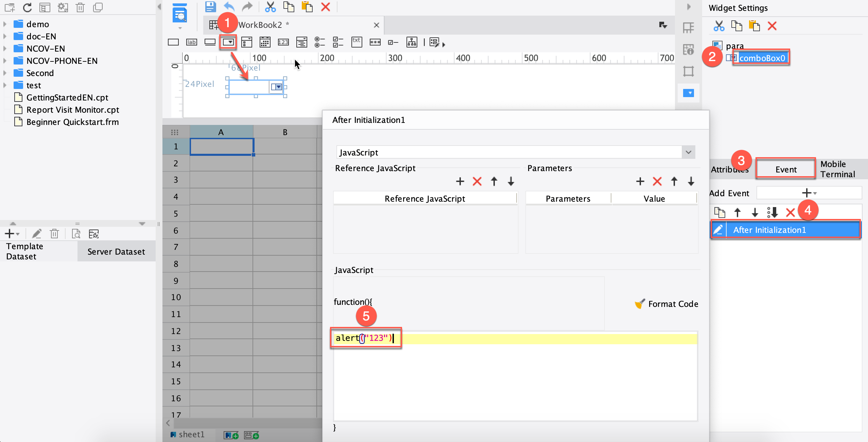Insert a Checkbox Group widget
This screenshot has width=868, height=442.
click(338, 42)
